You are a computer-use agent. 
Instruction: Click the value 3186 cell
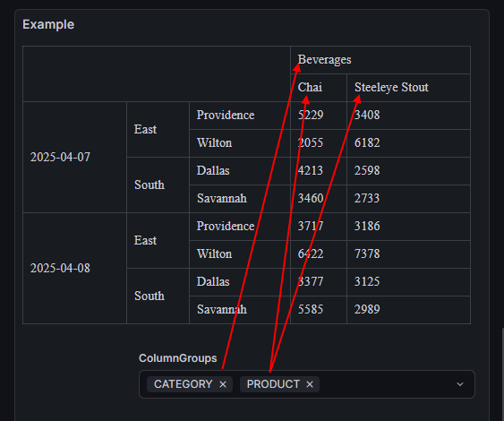[x=408, y=227]
